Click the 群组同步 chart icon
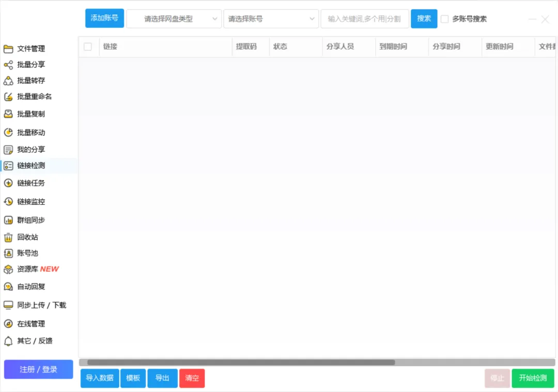This screenshot has height=392, width=558. pyautogui.click(x=8, y=220)
